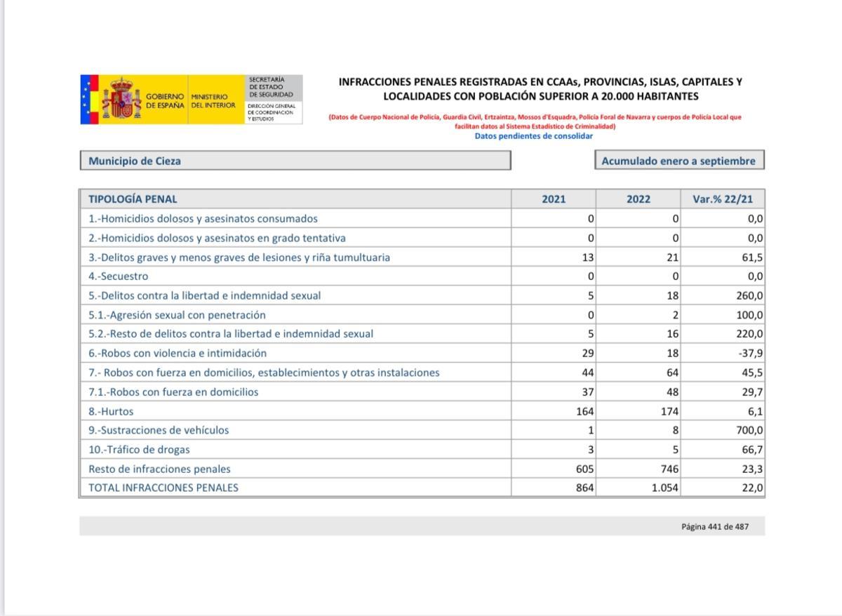Click the -37,9 variation percentage cell
842x616 pixels.
pos(750,354)
